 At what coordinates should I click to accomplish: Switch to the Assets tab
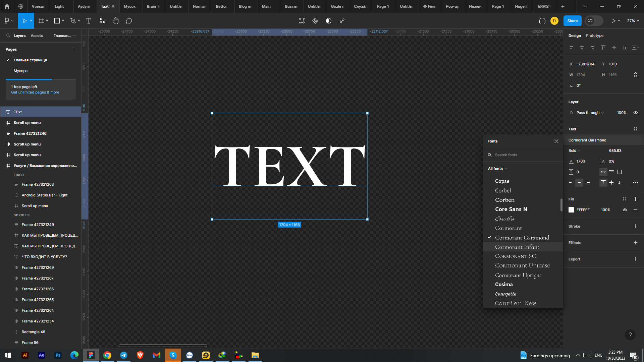click(x=37, y=36)
